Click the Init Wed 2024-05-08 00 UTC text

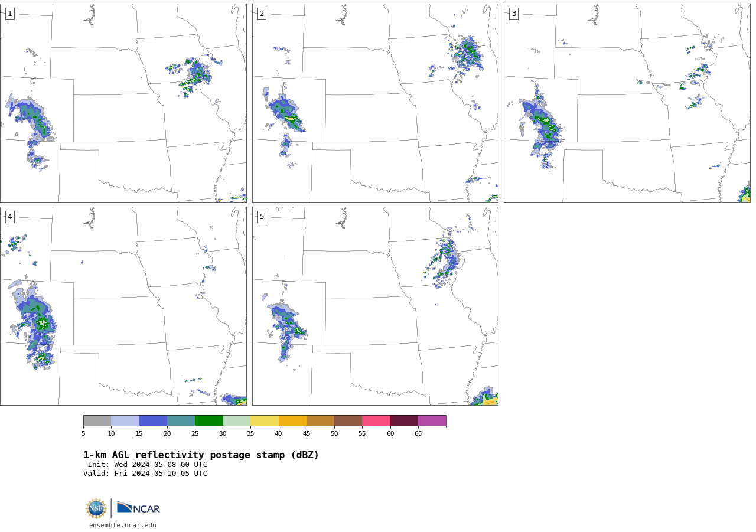pyautogui.click(x=148, y=465)
